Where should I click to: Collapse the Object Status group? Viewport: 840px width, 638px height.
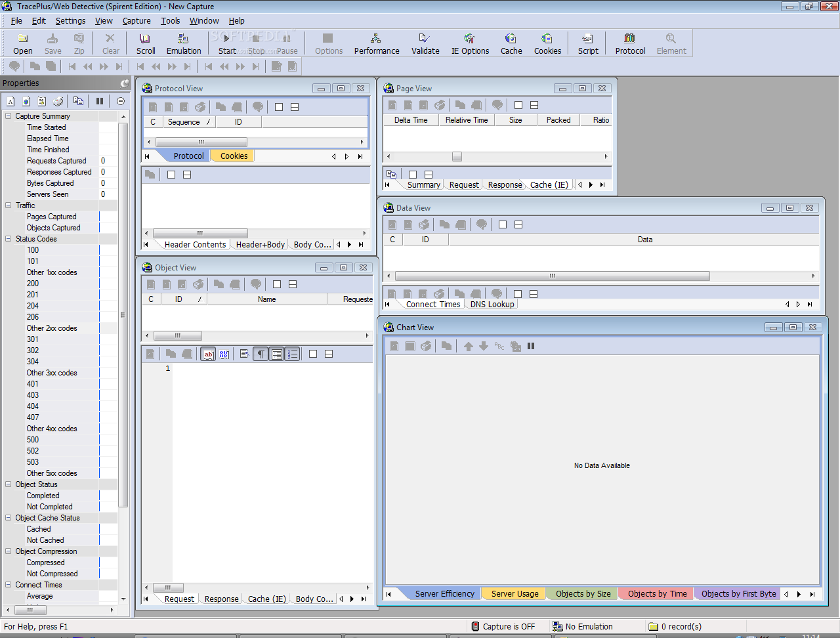(x=9, y=484)
